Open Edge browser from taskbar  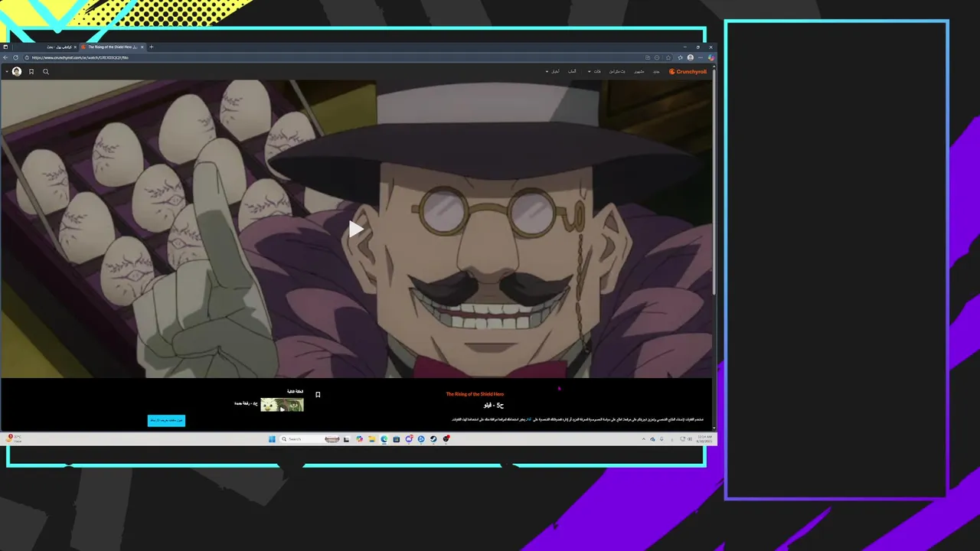click(x=384, y=439)
